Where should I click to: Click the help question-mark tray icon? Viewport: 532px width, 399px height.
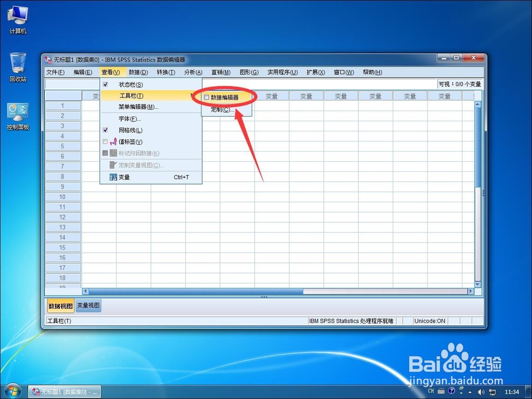(x=451, y=391)
